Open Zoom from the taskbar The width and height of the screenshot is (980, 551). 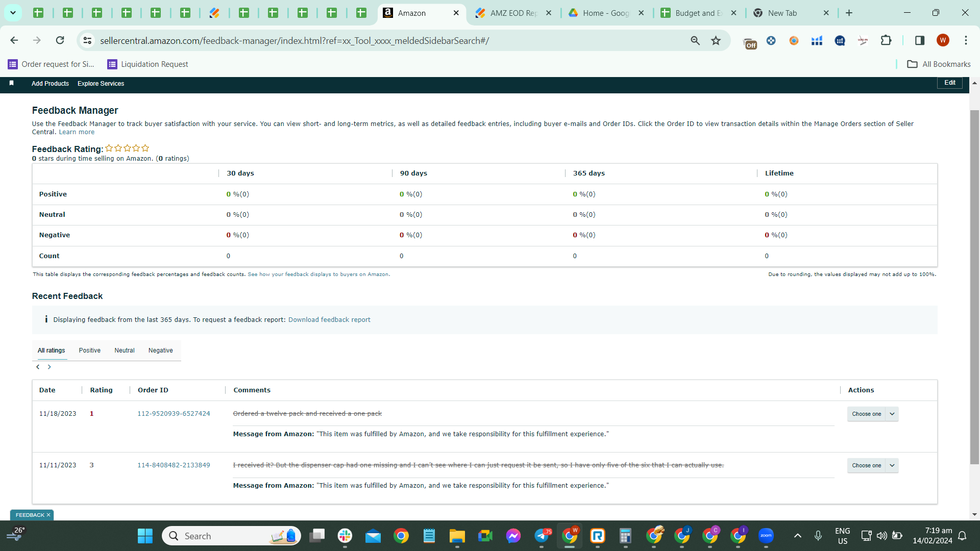coord(766,536)
